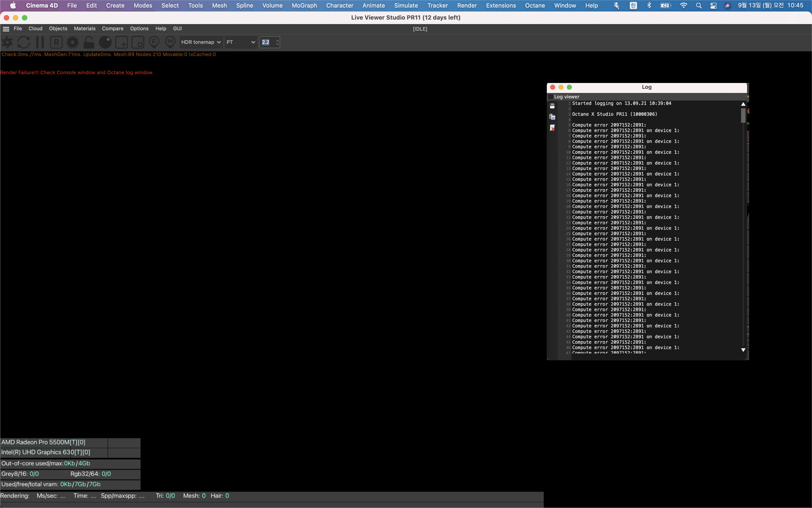Open the HDR tonemap dropdown
This screenshot has height=508, width=812.
(x=201, y=42)
